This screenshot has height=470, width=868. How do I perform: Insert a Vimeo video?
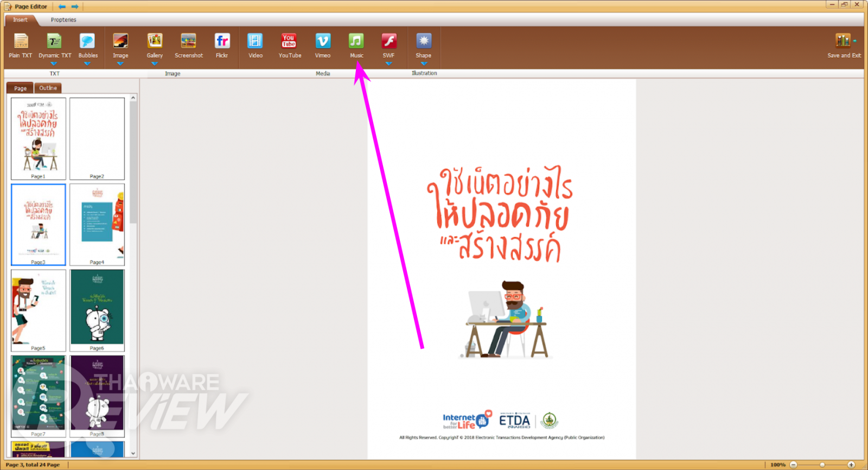tap(323, 46)
